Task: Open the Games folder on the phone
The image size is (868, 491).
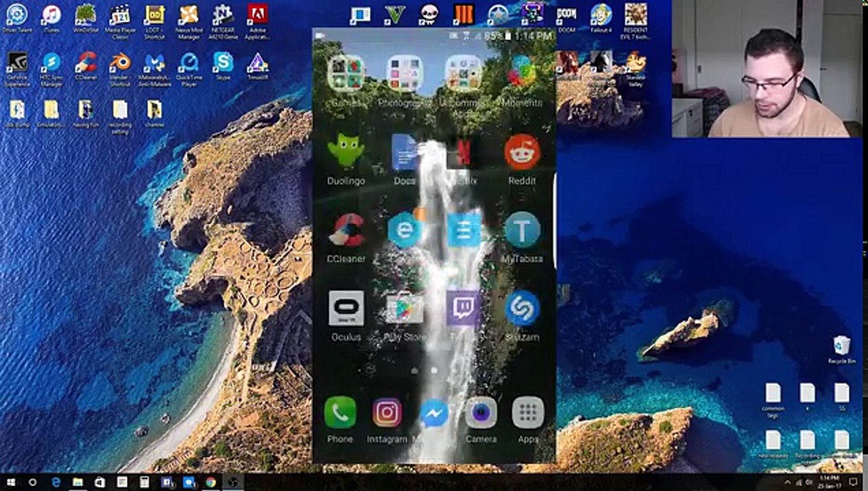Action: pyautogui.click(x=346, y=73)
